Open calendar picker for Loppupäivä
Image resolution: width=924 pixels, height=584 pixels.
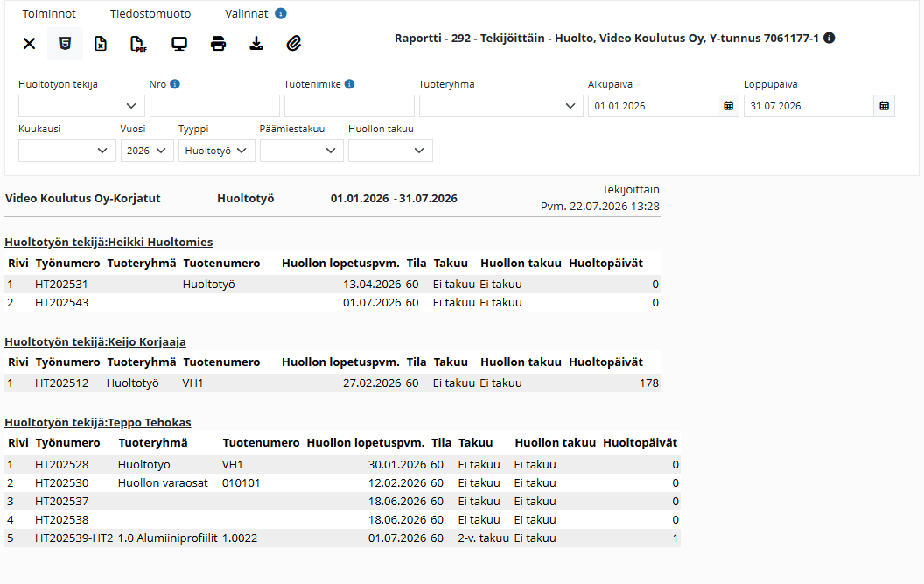point(884,106)
